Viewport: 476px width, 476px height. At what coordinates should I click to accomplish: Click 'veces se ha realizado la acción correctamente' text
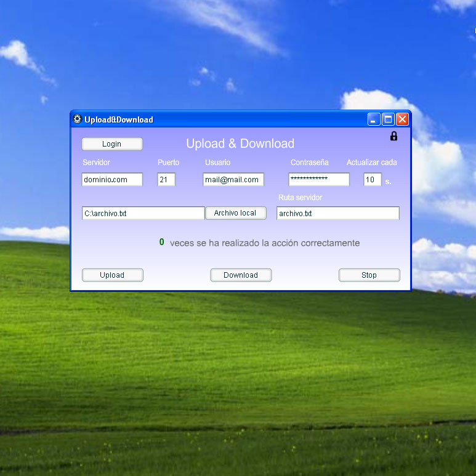point(265,243)
